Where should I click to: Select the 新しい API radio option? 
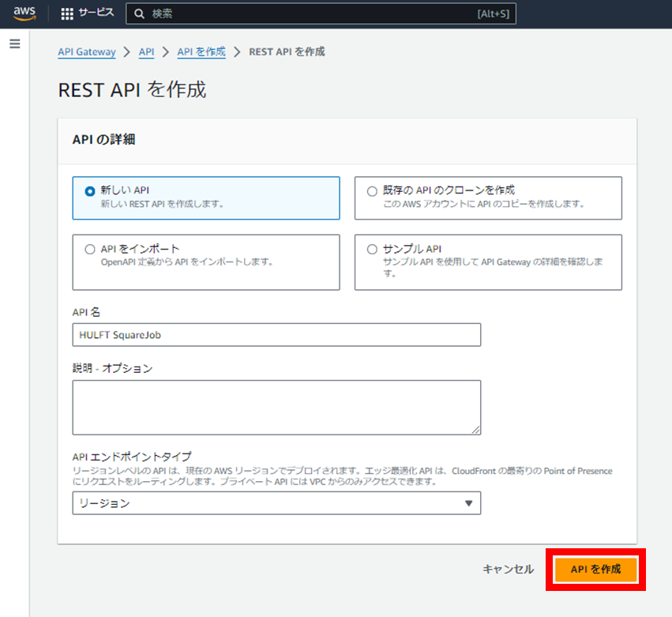pyautogui.click(x=89, y=191)
